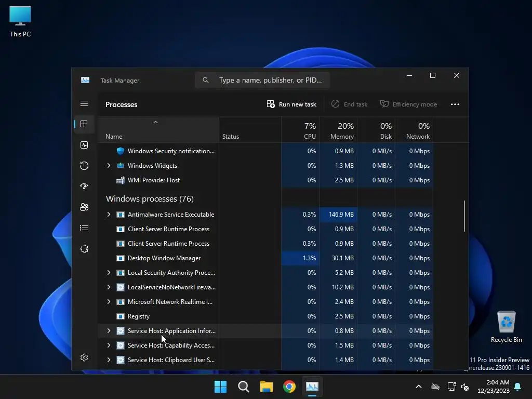Open the Startup apps icon in sidebar
This screenshot has height=399, width=532.
pyautogui.click(x=84, y=187)
